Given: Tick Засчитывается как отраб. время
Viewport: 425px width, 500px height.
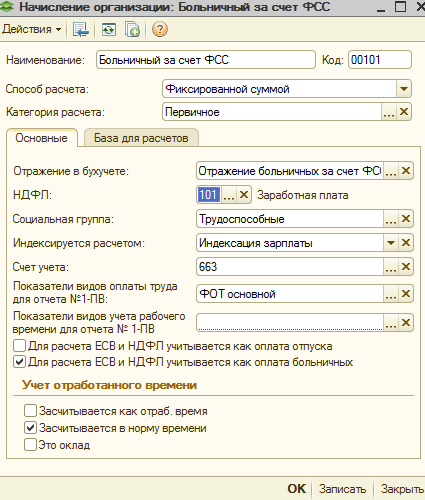Looking at the screenshot, I should click(30, 411).
